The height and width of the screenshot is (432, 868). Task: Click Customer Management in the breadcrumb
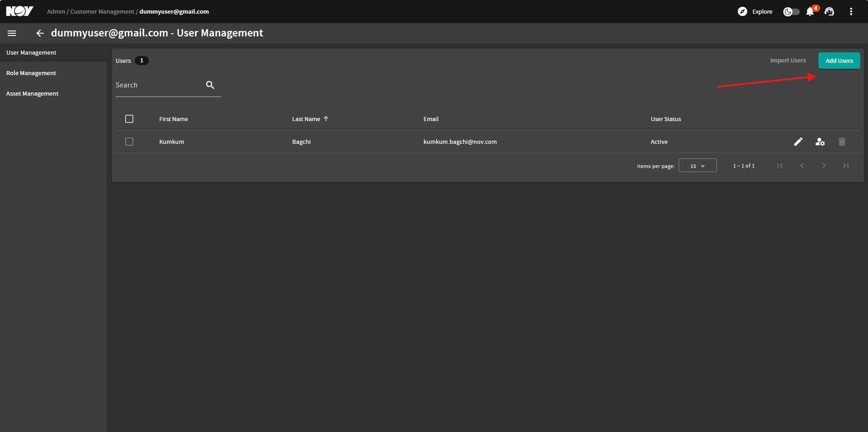point(102,11)
